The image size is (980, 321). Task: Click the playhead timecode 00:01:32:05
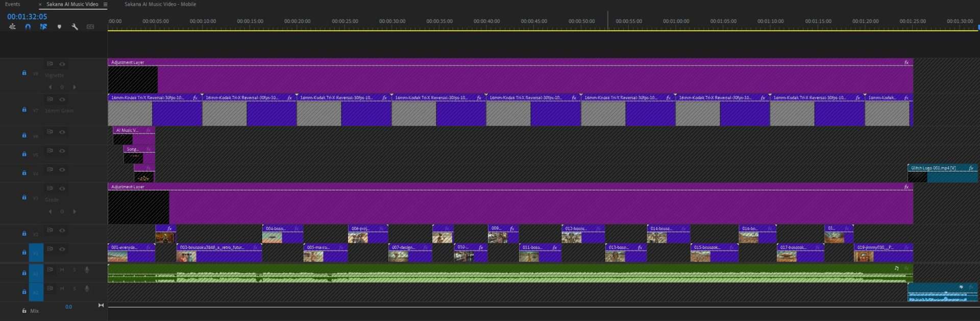point(27,16)
